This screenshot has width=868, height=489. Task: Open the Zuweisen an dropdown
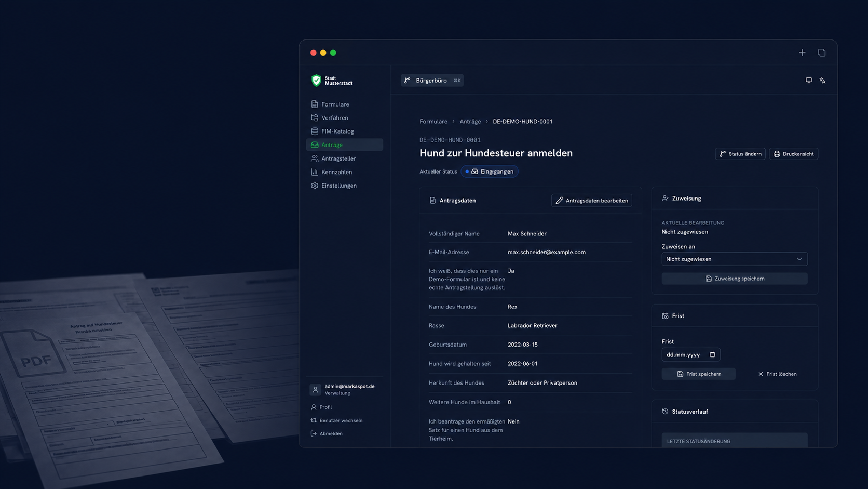734,259
